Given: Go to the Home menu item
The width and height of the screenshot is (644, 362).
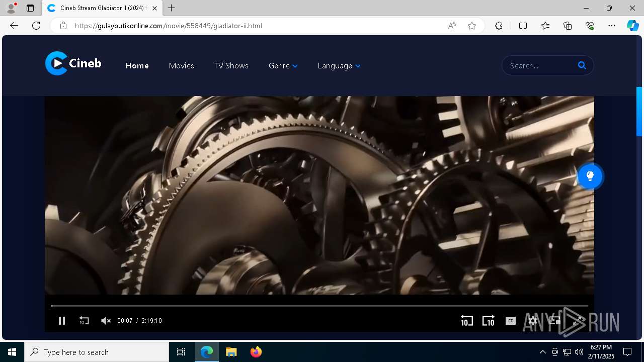Looking at the screenshot, I should click(137, 66).
